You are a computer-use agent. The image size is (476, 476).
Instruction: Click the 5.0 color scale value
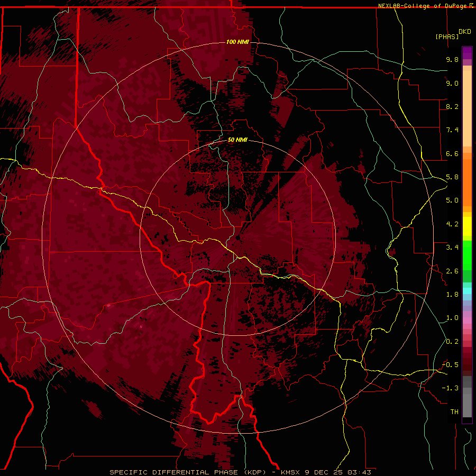(x=452, y=200)
